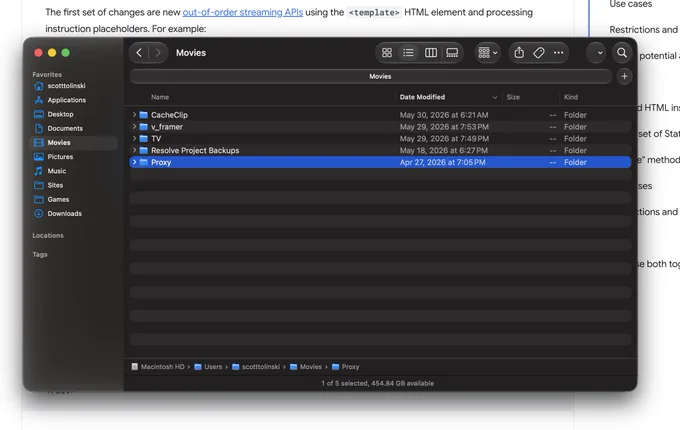
Task: Expand the Resolve Project Backups disclosure arrow
Action: pos(134,150)
